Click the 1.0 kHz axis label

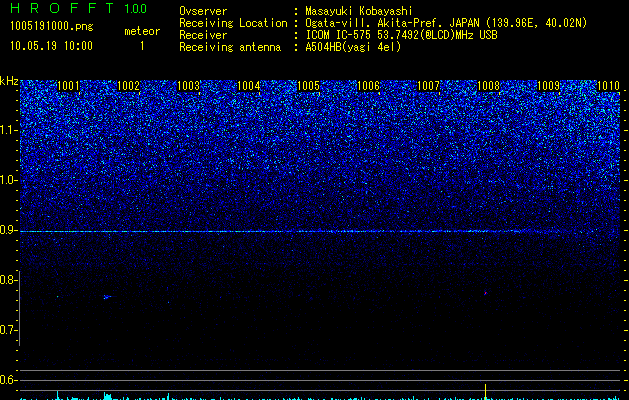coord(8,180)
